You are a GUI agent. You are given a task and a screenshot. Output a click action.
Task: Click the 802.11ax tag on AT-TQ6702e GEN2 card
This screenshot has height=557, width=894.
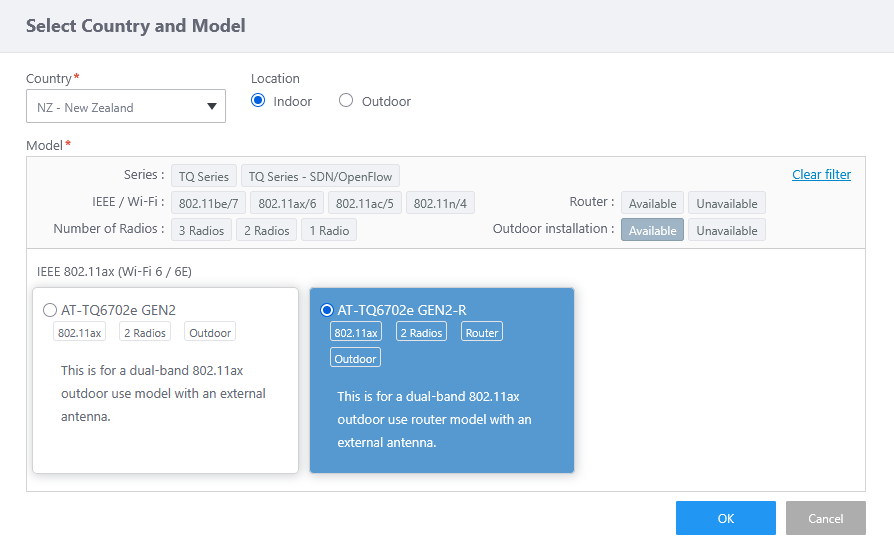[80, 332]
